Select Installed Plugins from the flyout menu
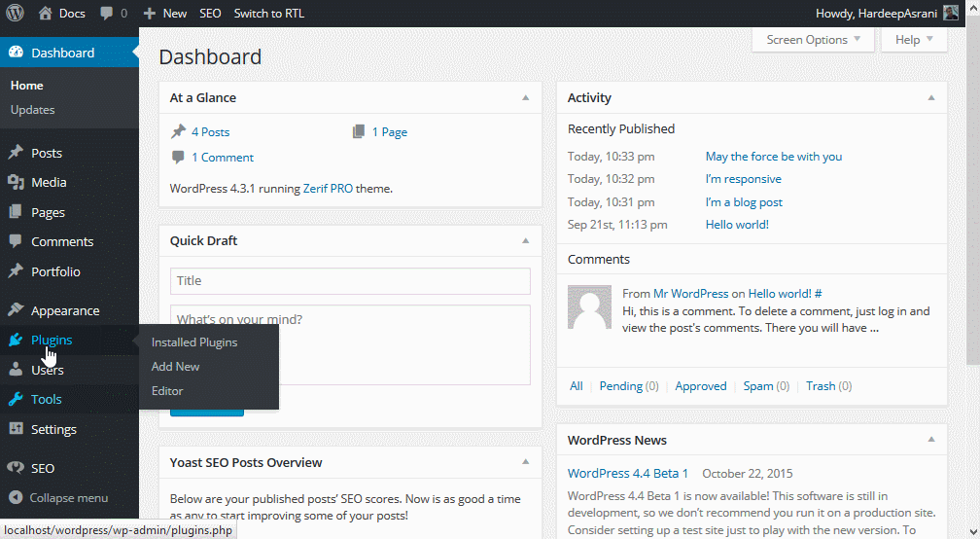This screenshot has width=980, height=539. [194, 342]
